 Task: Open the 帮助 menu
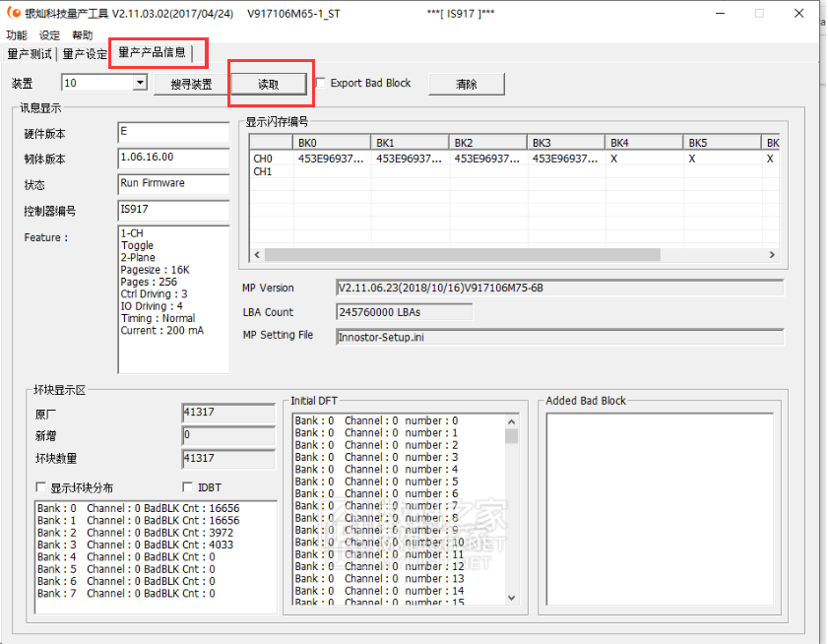tap(83, 34)
